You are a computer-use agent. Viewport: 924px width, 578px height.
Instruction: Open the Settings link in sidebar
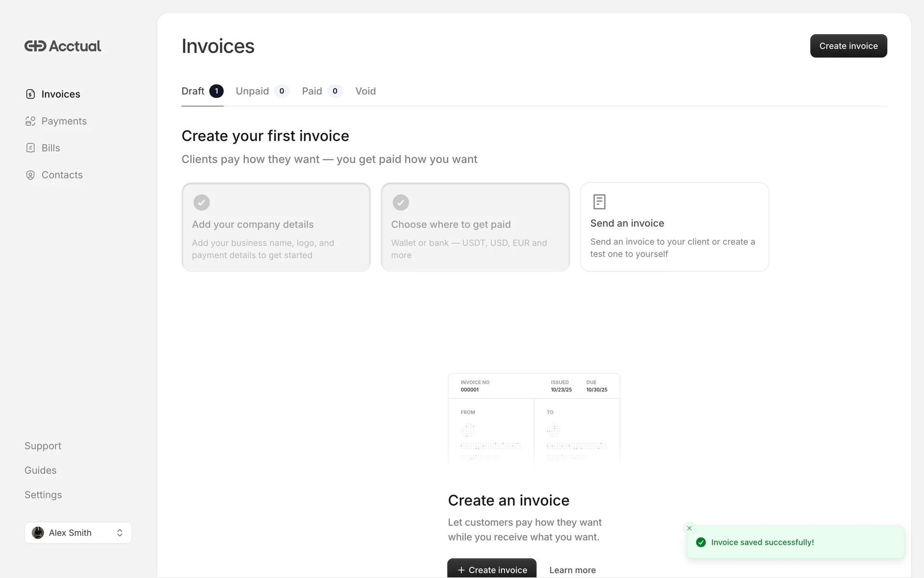43,495
